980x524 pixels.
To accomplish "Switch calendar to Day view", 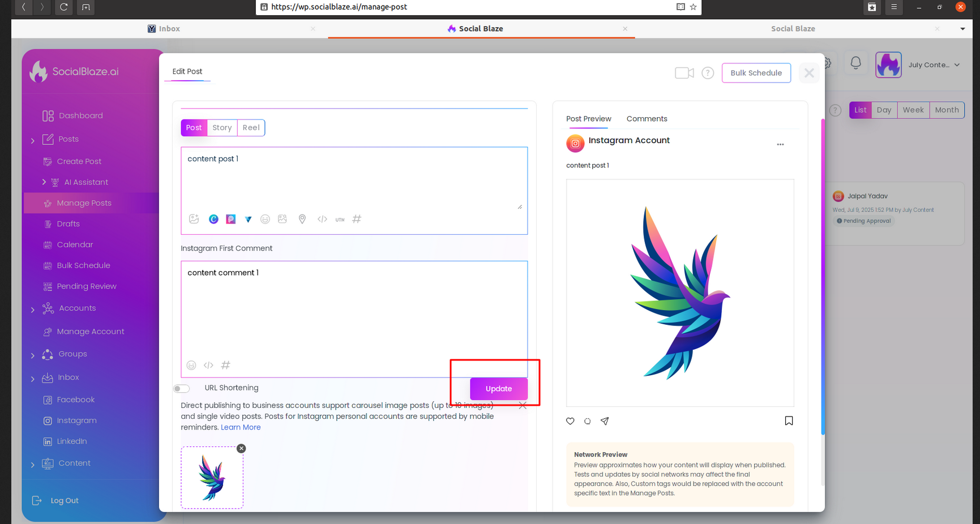I will pyautogui.click(x=884, y=110).
